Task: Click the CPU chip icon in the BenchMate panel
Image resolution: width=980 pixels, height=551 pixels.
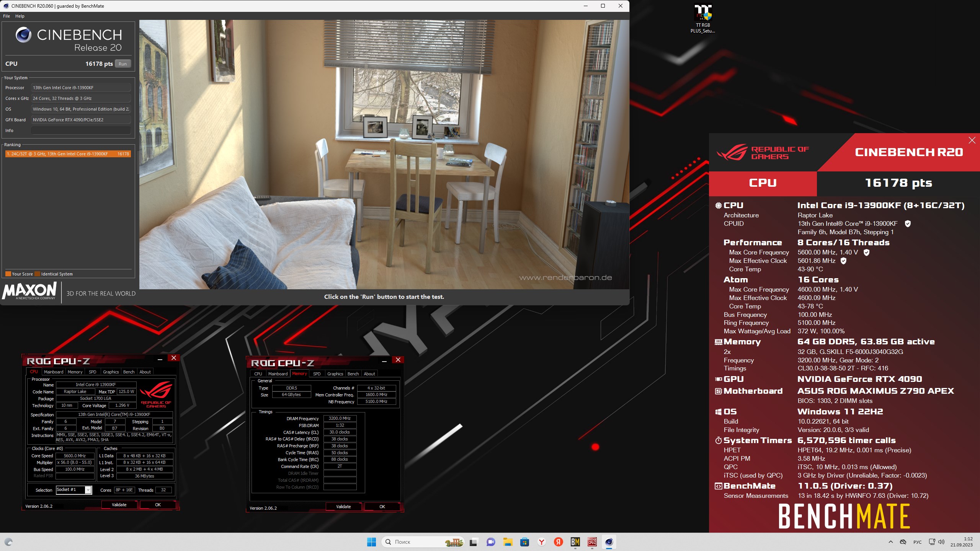Action: point(719,205)
